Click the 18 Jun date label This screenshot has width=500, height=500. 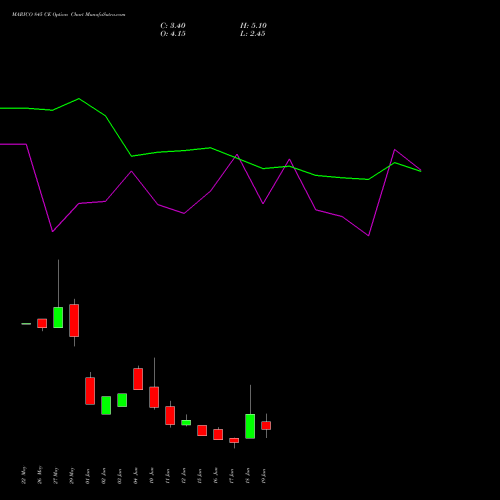248,476
